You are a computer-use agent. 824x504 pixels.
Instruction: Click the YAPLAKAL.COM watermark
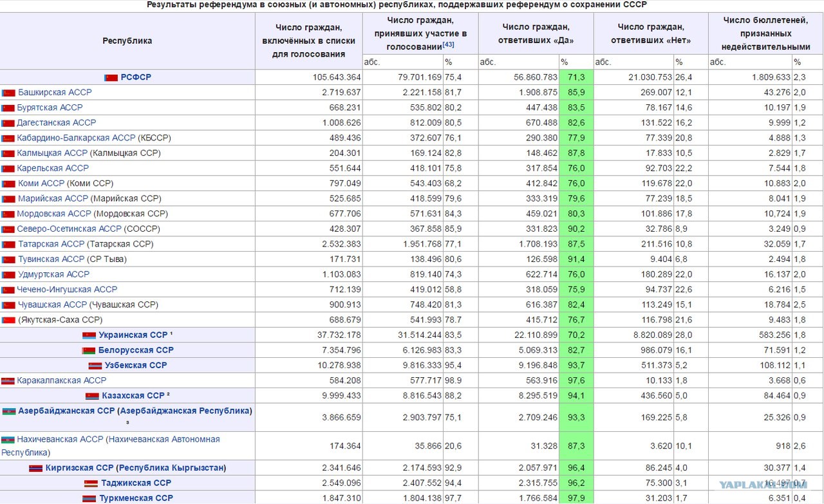click(x=769, y=485)
